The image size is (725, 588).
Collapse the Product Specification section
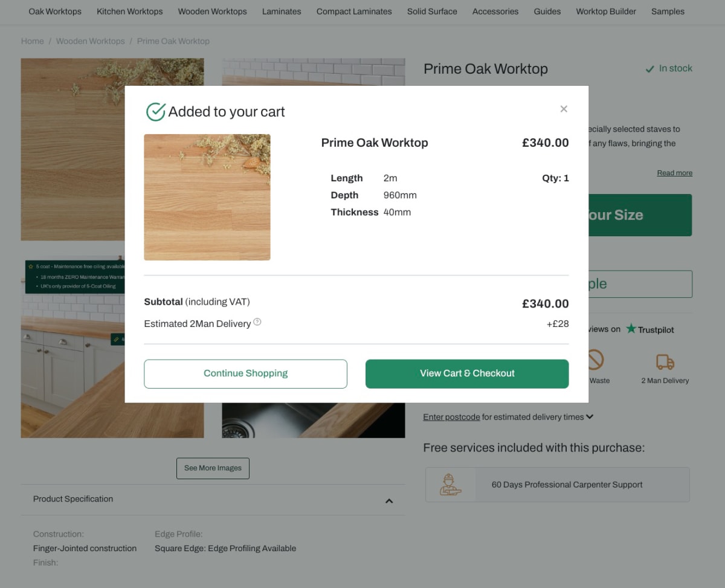(389, 500)
